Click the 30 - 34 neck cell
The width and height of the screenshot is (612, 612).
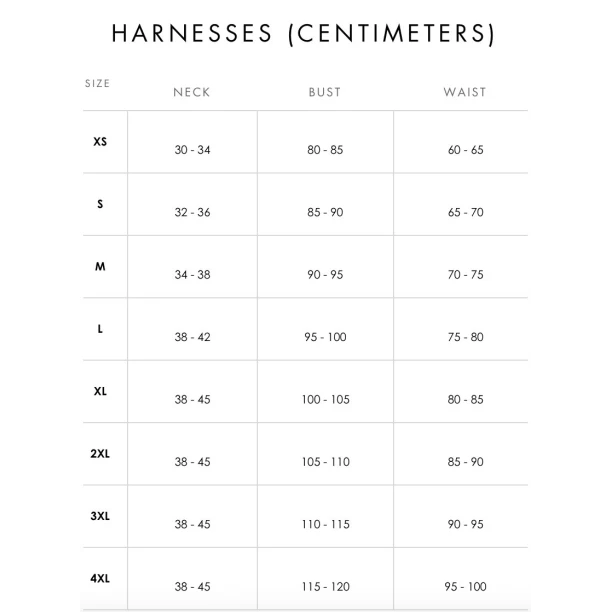[192, 150]
